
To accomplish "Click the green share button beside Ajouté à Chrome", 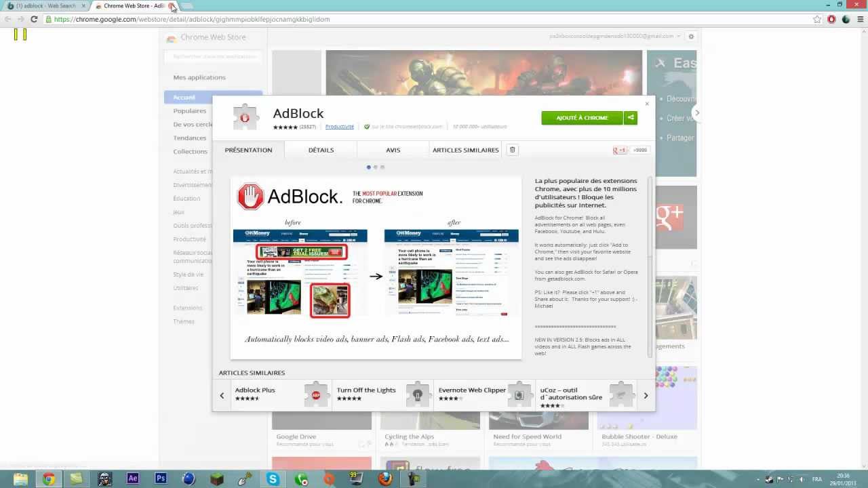I will tap(631, 118).
